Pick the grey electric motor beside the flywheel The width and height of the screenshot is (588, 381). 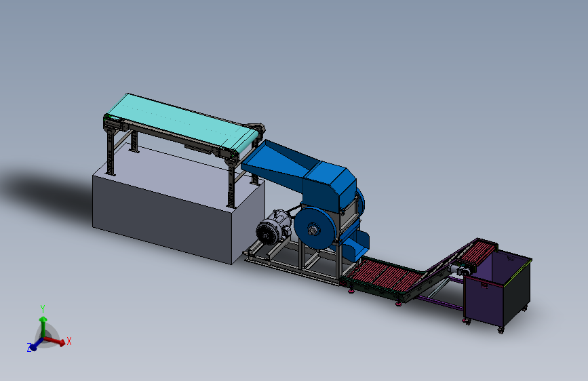coord(273,228)
